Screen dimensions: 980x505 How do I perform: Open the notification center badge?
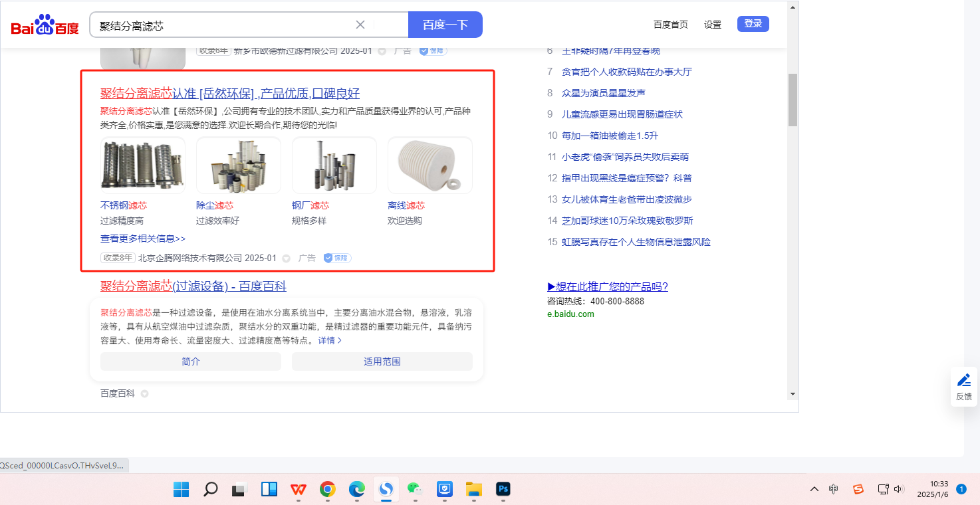[961, 489]
